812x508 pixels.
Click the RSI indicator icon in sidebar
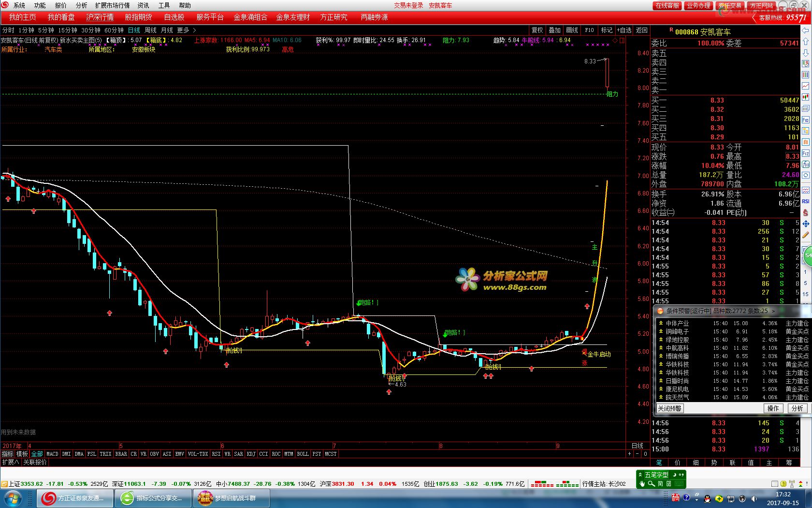click(x=805, y=201)
